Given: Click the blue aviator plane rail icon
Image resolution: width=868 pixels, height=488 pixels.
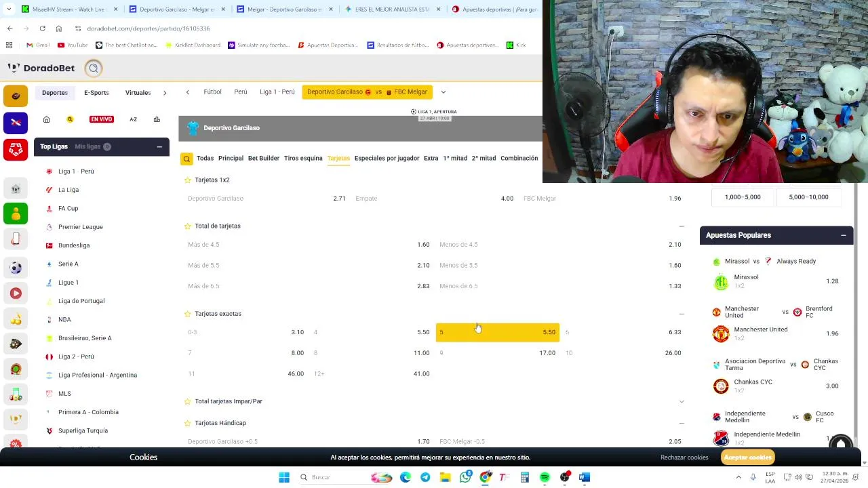Looking at the screenshot, I should click(x=16, y=123).
